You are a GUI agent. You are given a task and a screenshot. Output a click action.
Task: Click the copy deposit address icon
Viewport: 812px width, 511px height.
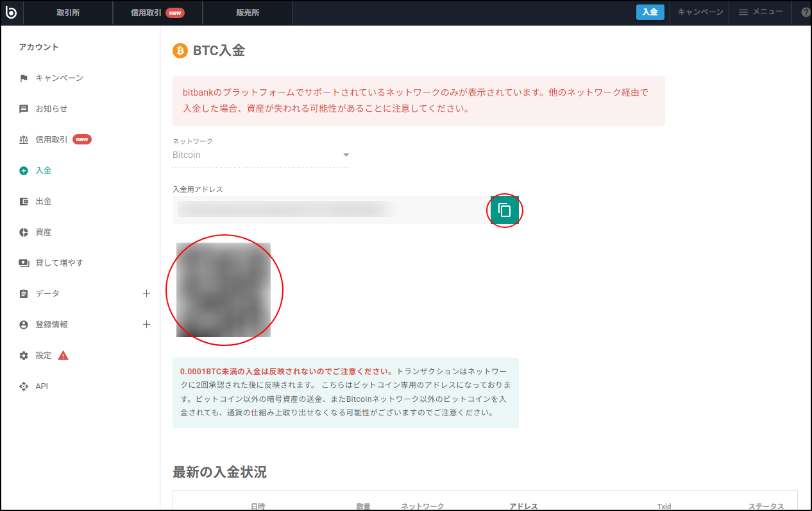[505, 210]
